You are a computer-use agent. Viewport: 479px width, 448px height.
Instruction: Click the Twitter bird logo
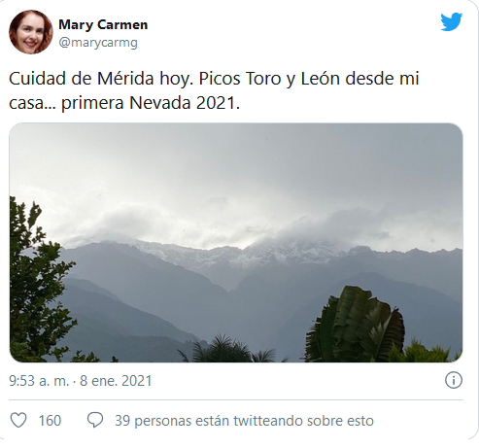click(x=452, y=21)
